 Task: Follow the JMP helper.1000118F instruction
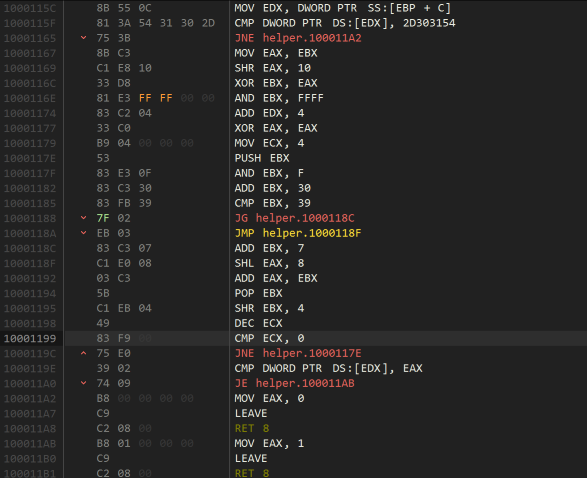point(298,233)
